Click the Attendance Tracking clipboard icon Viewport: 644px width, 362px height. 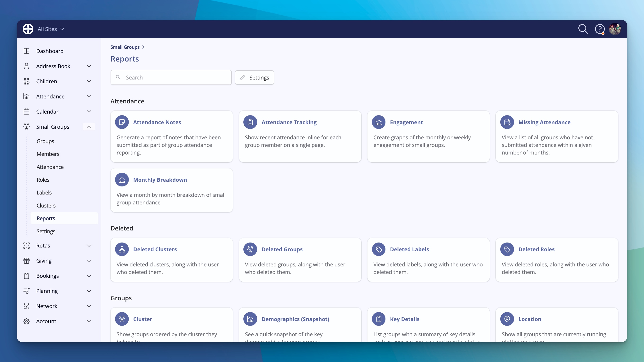pos(250,122)
